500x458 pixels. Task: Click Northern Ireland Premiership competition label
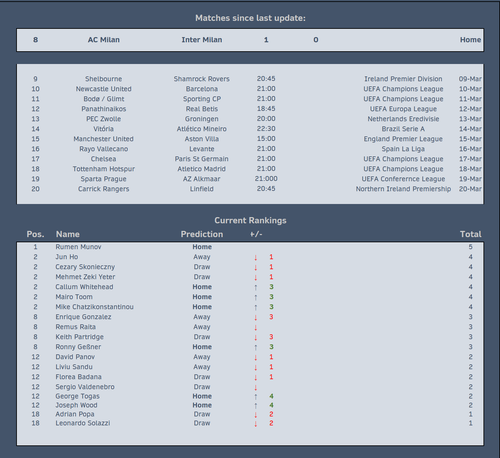(x=403, y=189)
